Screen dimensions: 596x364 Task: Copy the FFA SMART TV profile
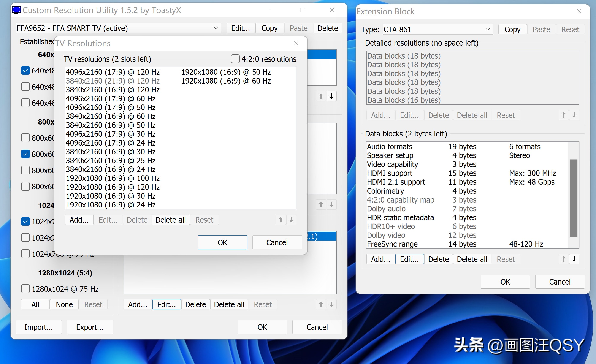pos(269,28)
